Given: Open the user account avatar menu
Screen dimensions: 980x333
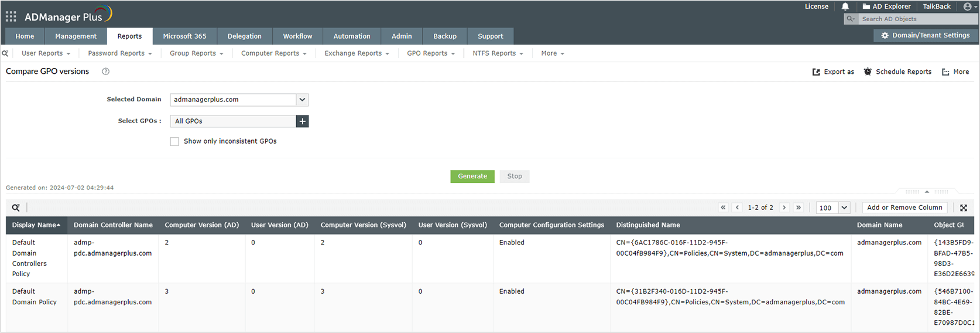Looking at the screenshot, I should 970,6.
